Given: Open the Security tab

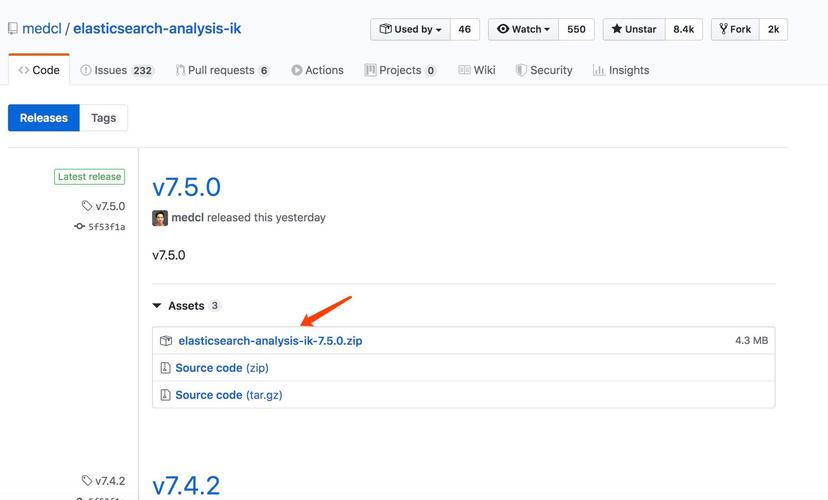Looking at the screenshot, I should click(x=544, y=70).
